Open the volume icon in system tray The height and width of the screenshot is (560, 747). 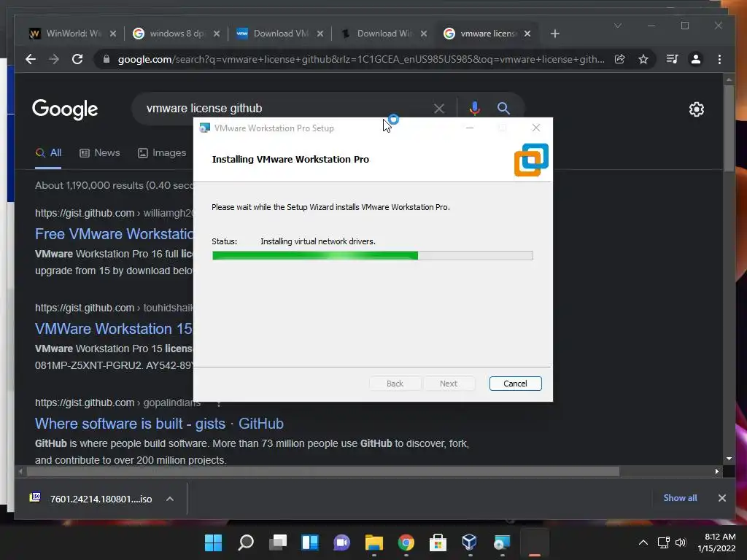coord(681,542)
